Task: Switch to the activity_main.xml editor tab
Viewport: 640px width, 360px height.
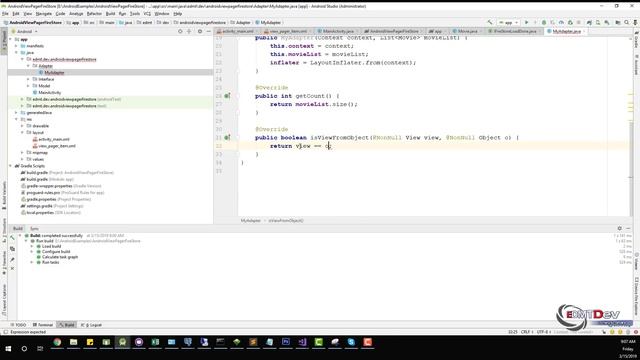Action: tap(237, 31)
